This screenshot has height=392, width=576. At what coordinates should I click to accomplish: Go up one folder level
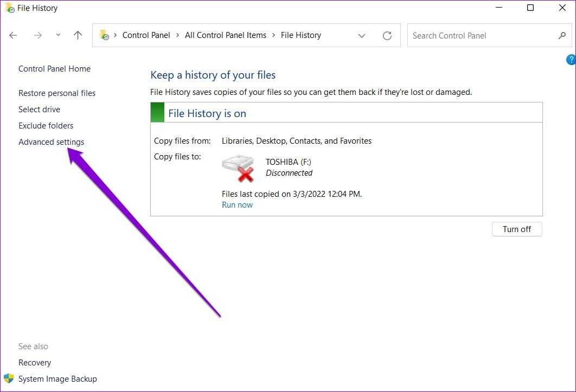pos(78,35)
